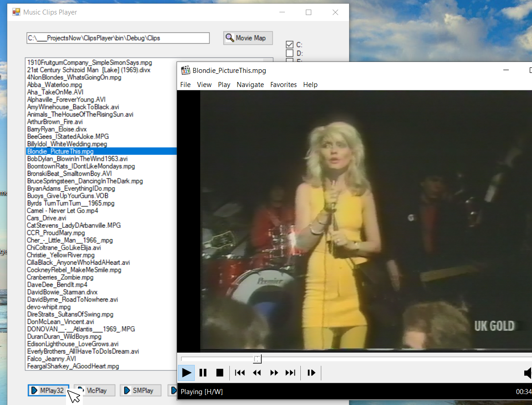Select Alphaville_ForeverYoung.AVI clip
532x405 pixels.
66,100
